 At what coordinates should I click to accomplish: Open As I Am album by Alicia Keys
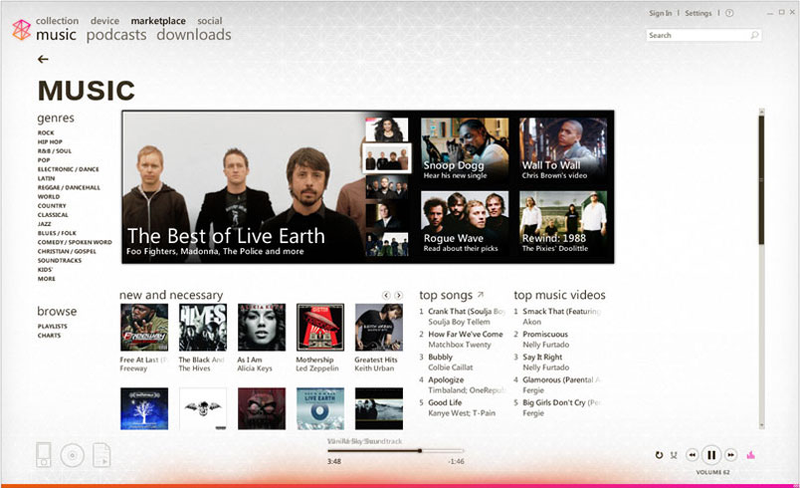tap(262, 327)
